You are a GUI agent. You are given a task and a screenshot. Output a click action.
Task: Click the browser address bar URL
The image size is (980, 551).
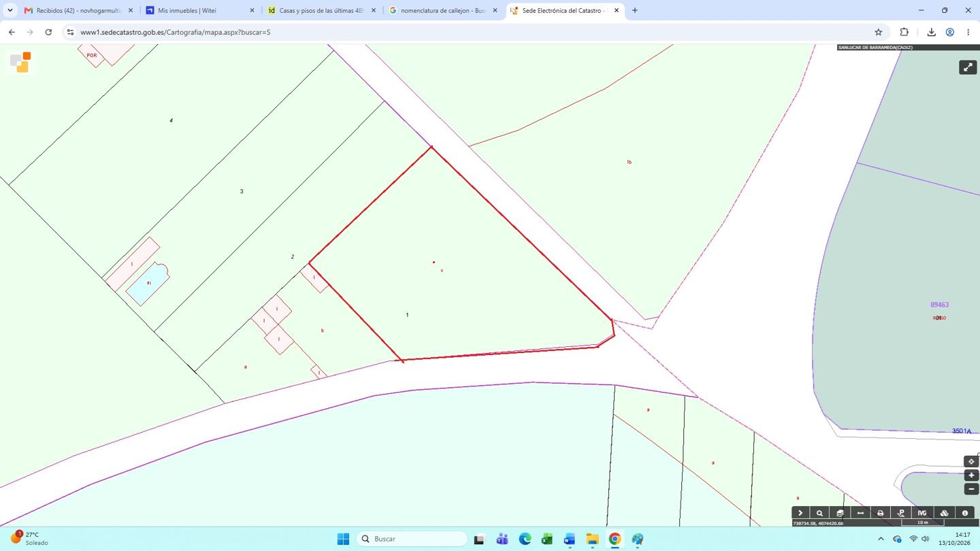(x=176, y=32)
